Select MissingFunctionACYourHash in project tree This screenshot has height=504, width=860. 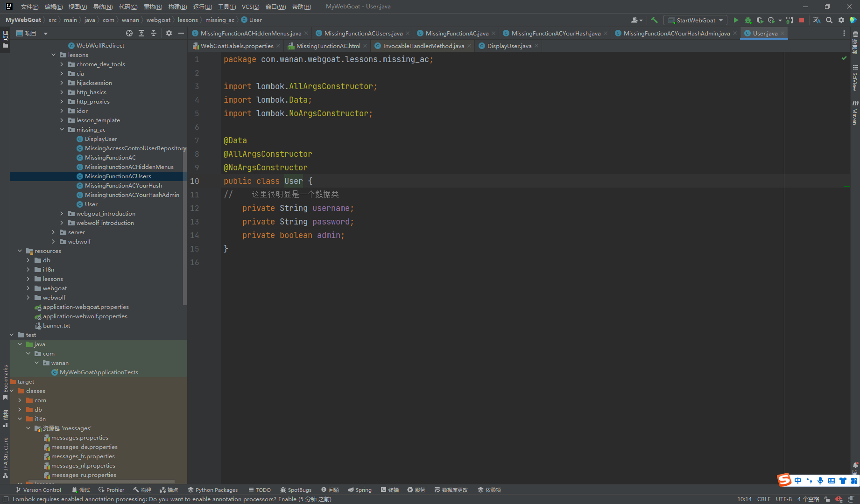point(123,185)
